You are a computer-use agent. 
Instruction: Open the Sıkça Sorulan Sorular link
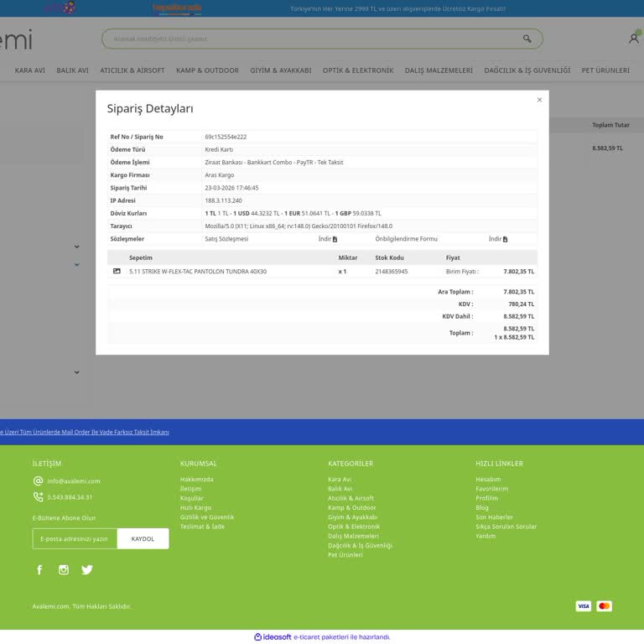506,527
